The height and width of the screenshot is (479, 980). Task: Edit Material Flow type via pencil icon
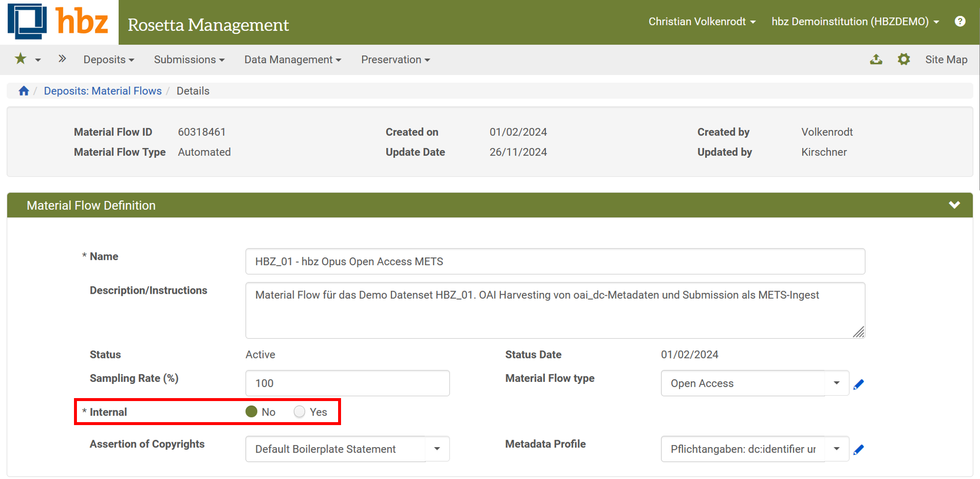coord(859,384)
